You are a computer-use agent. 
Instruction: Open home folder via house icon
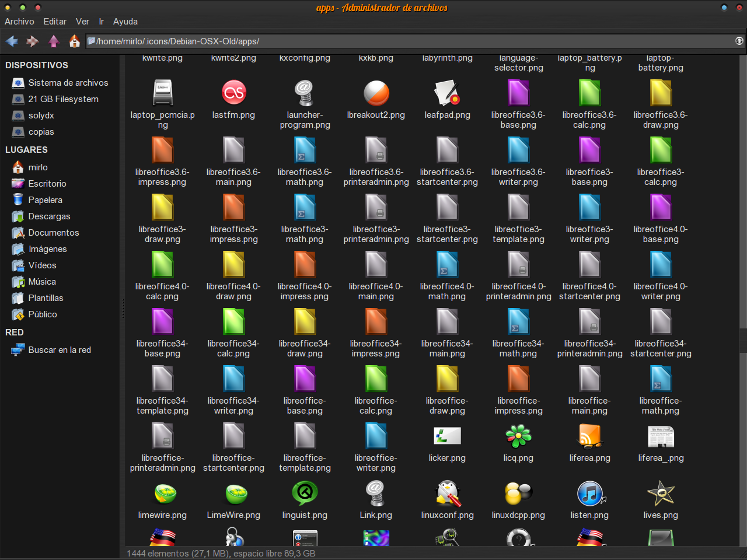(x=74, y=41)
